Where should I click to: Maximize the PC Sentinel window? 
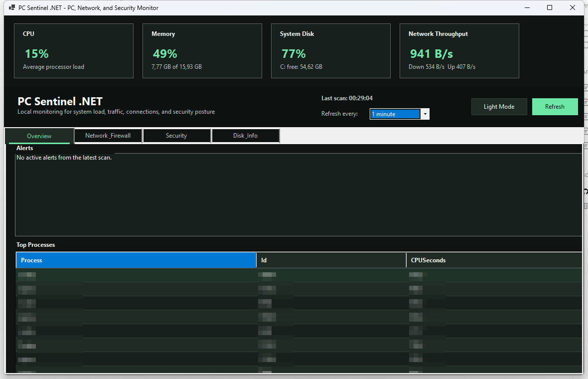(549, 7)
